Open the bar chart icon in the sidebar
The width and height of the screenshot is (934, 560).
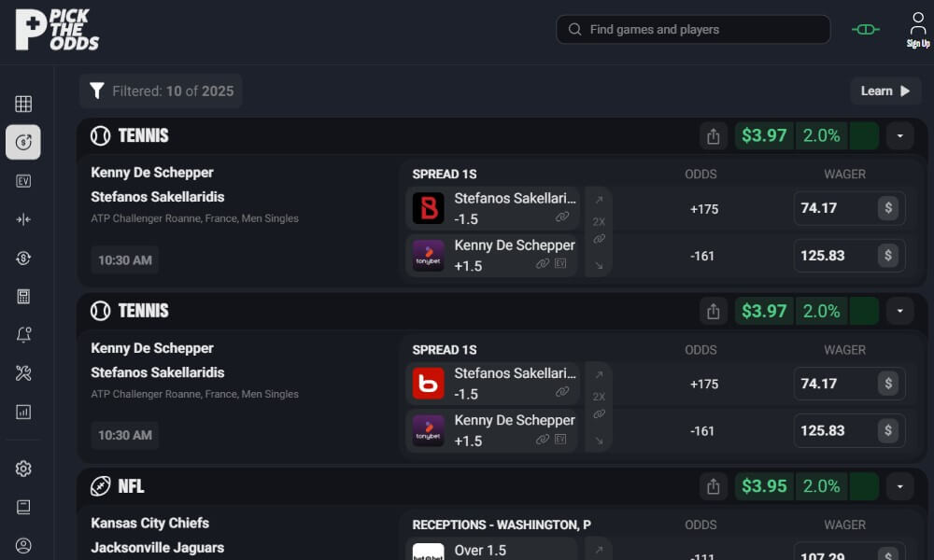coord(23,412)
